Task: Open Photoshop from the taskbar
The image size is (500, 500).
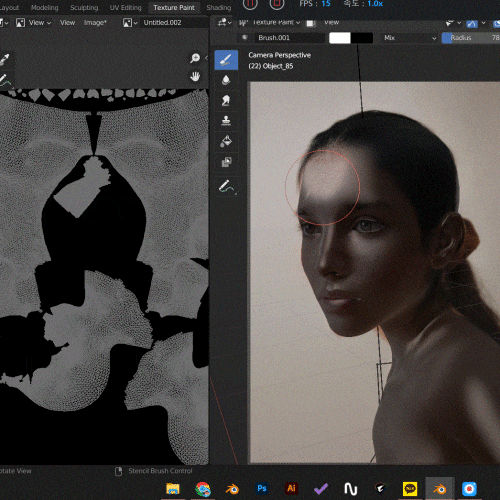Action: 262,489
